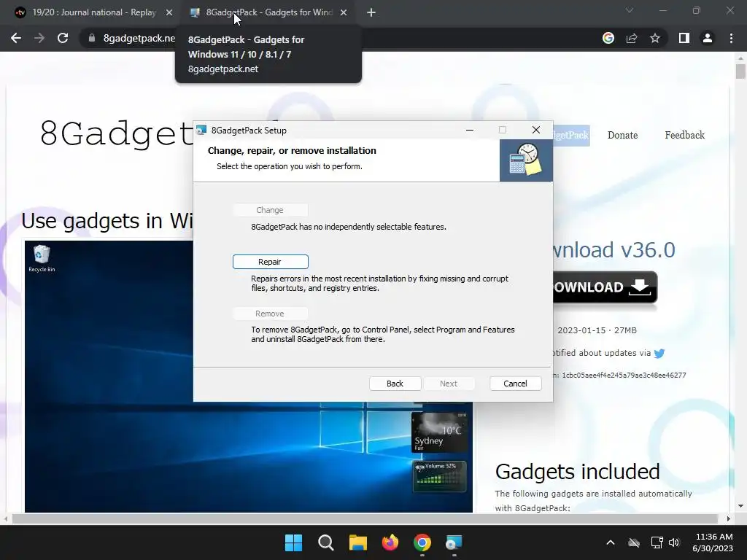
Task: Click the disabled Next button
Action: (x=449, y=384)
